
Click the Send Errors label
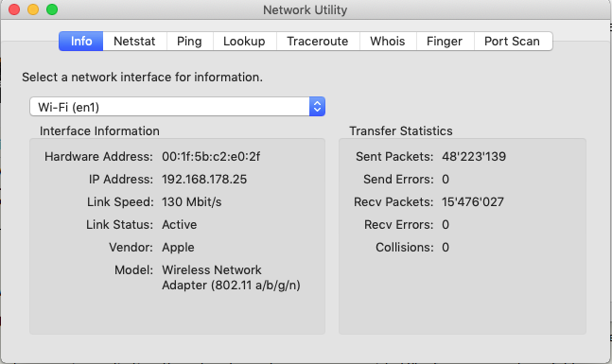[x=398, y=179]
